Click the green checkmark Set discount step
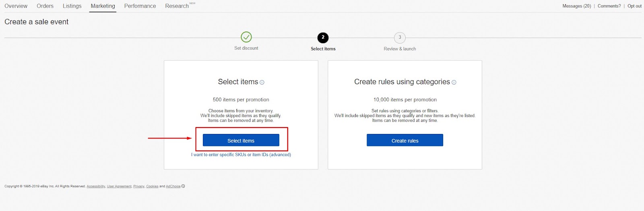 [246, 37]
